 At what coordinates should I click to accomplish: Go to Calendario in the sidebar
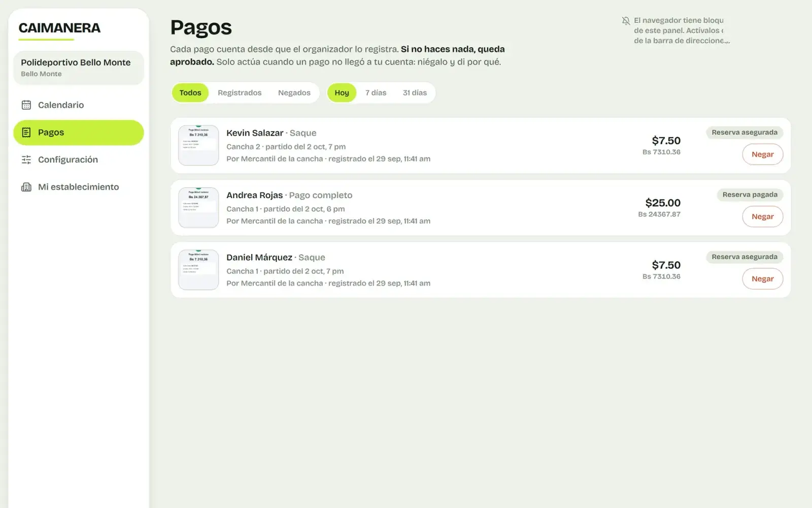point(79,105)
